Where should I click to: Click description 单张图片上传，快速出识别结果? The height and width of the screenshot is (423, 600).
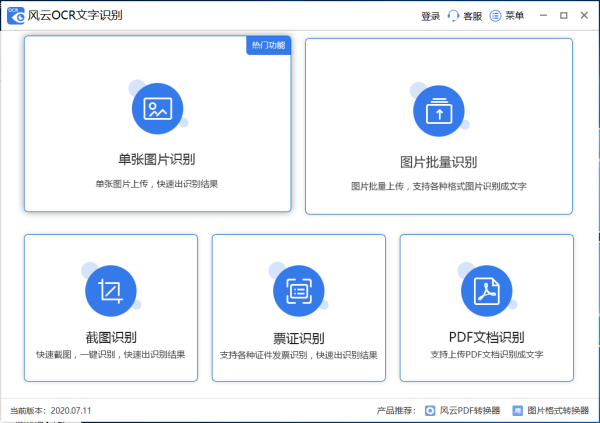tap(157, 184)
